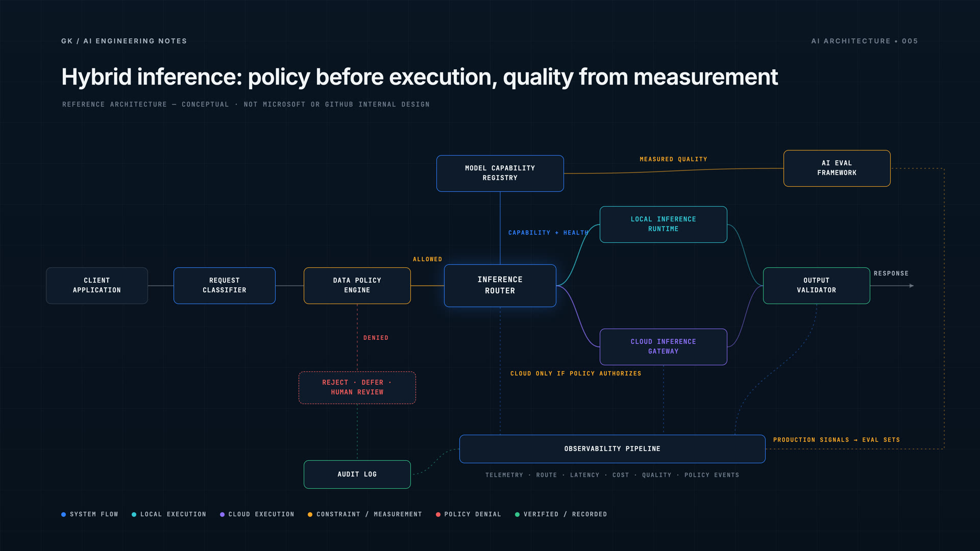Image resolution: width=980 pixels, height=551 pixels.
Task: Click the Policy Denial legend label
Action: 473,514
